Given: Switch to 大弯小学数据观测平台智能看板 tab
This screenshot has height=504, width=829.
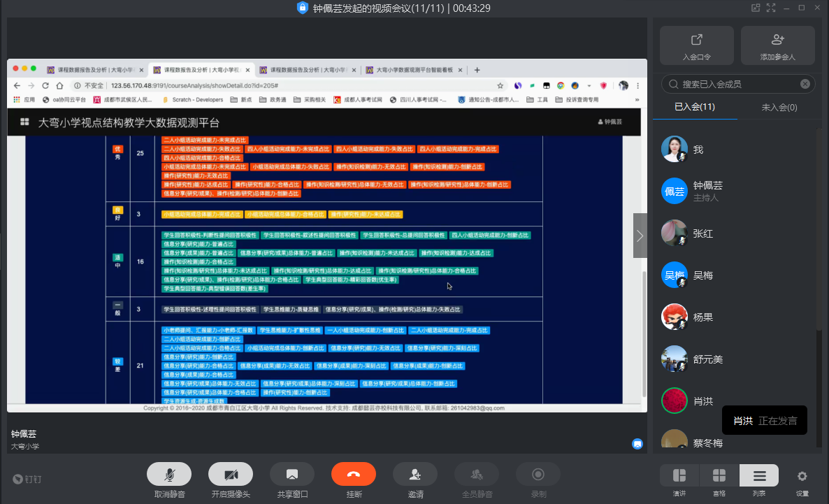Looking at the screenshot, I should click(414, 70).
